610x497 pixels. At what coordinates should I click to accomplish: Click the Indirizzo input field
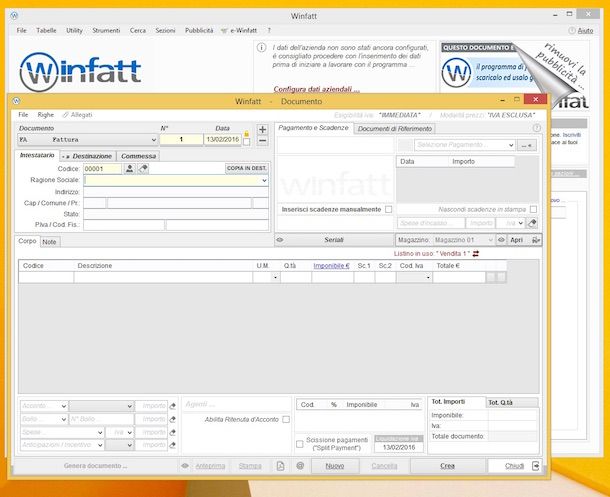click(176, 192)
